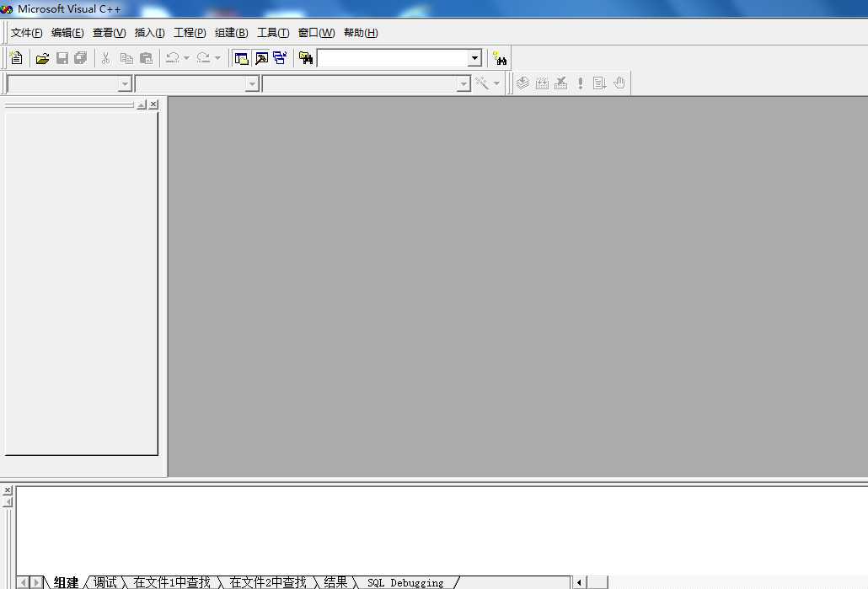Click the Go debug icon
The height and width of the screenshot is (589, 868).
coord(599,83)
